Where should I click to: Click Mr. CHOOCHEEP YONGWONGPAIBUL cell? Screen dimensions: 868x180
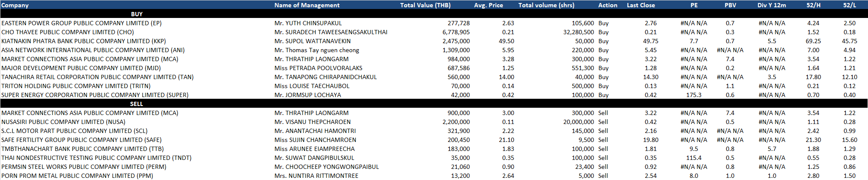pos(326,167)
